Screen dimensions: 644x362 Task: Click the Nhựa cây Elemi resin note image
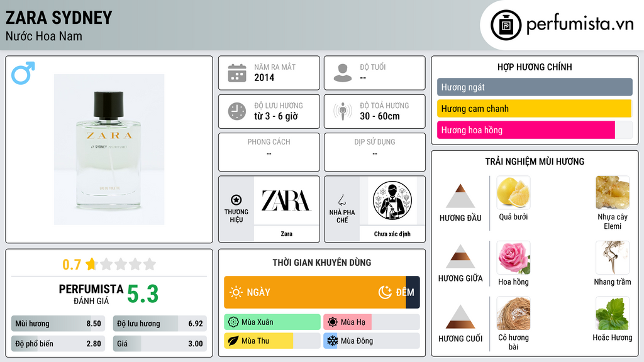click(613, 192)
